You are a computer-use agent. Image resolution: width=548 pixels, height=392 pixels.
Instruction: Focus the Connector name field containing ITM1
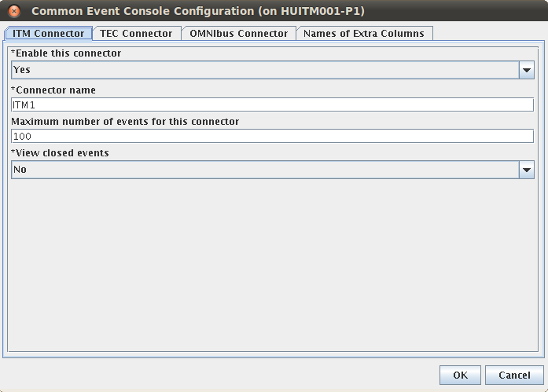(272, 104)
